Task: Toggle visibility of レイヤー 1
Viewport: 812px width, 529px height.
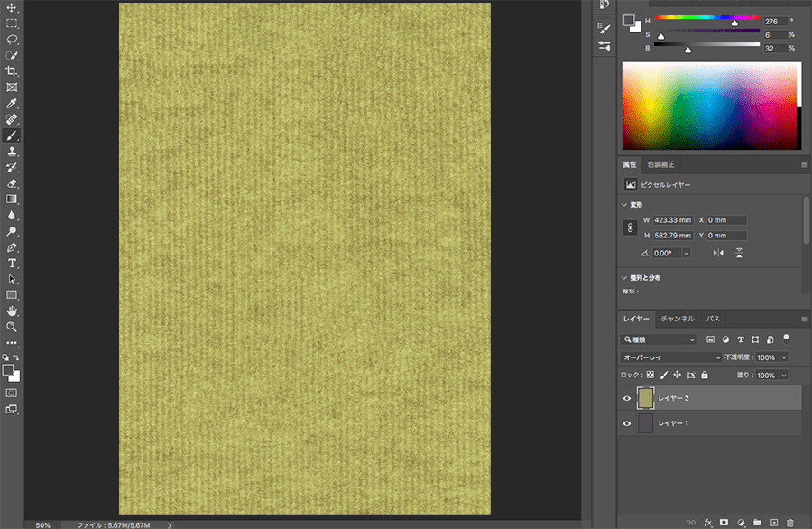Action: (x=627, y=423)
